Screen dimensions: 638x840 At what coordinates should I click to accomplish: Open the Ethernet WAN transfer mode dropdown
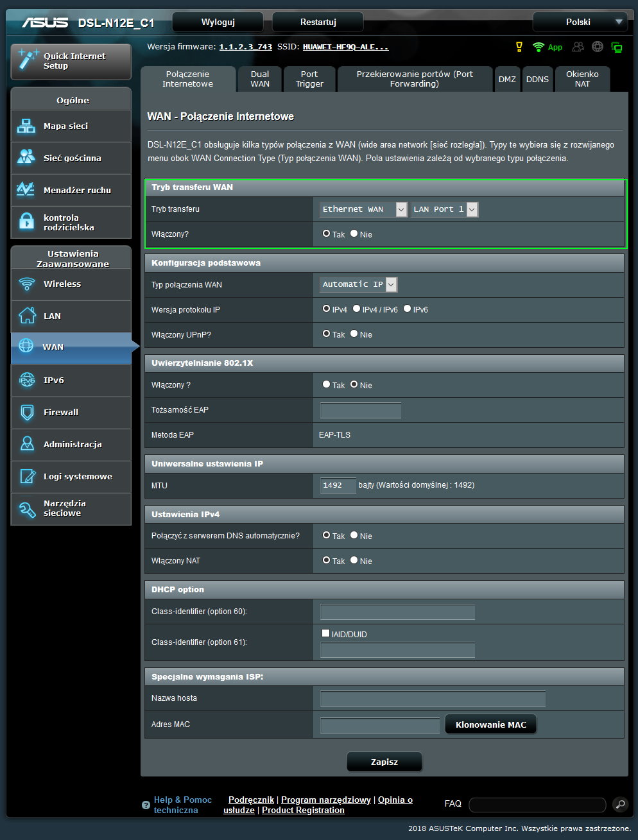coord(363,209)
